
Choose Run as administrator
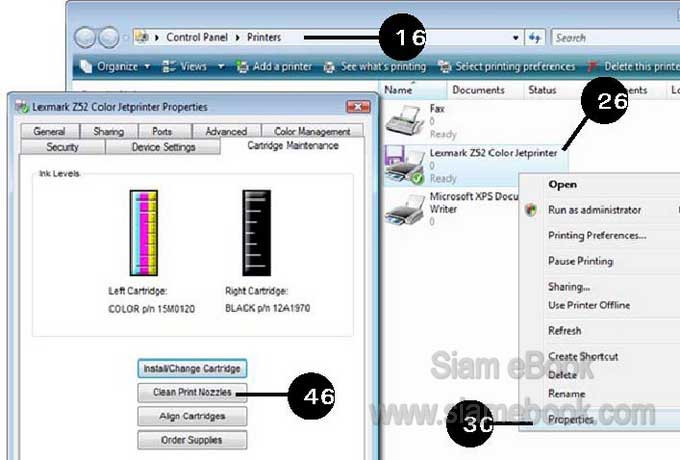(x=594, y=210)
